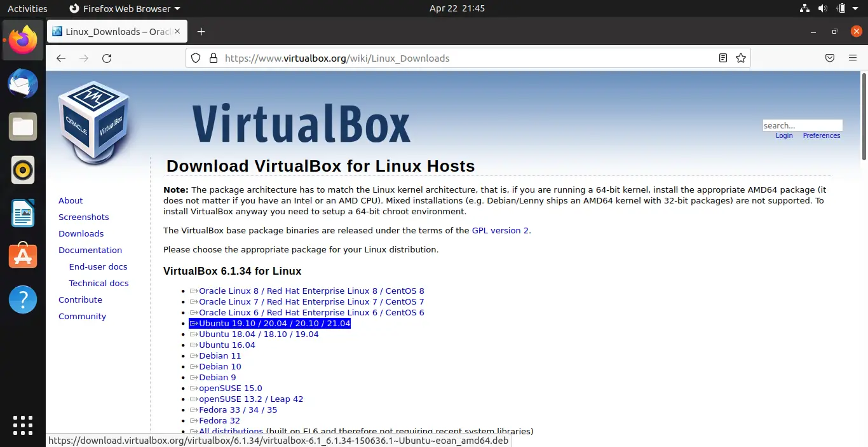Image resolution: width=868 pixels, height=447 pixels.
Task: Open the GPL version 2 link
Action: (x=500, y=231)
